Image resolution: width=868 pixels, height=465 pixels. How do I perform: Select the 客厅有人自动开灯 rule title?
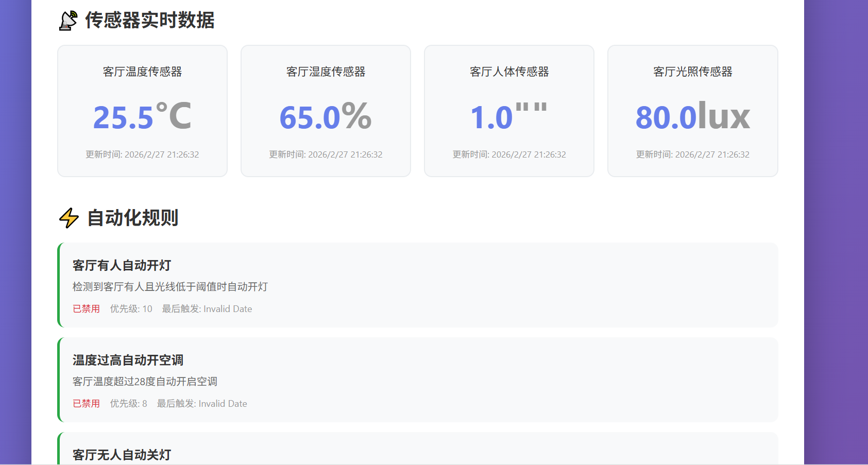(122, 265)
